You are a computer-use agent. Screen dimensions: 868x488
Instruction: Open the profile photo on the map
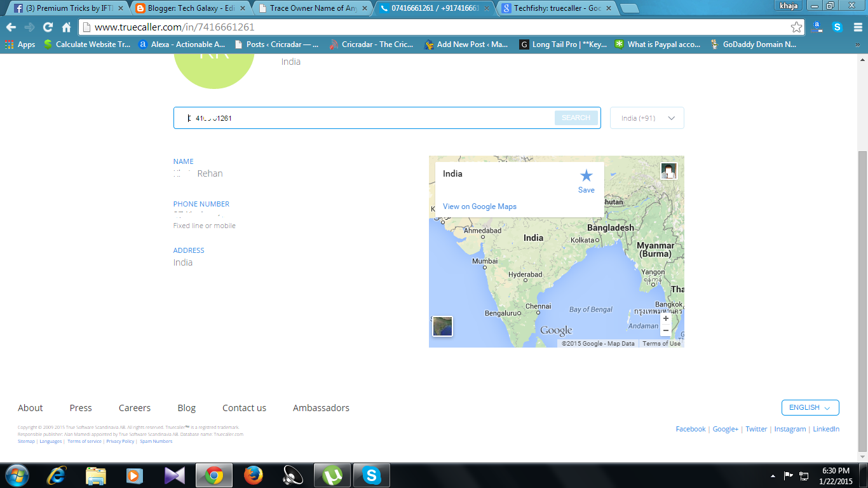[669, 171]
